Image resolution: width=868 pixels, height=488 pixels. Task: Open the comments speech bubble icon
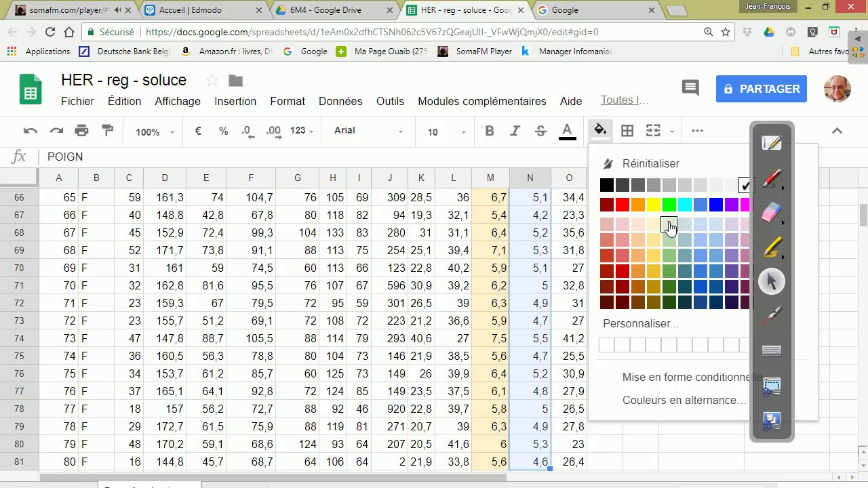(690, 88)
